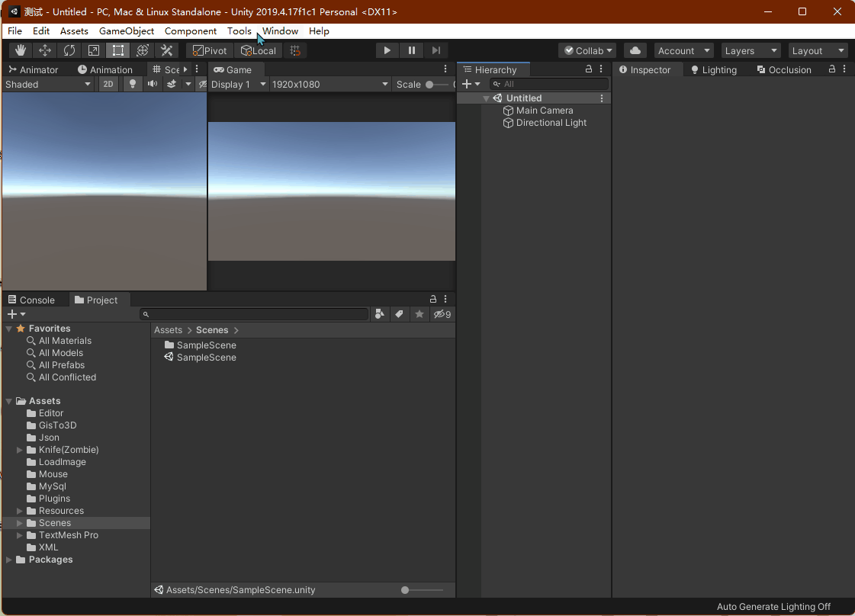
Task: Select the Scale tool
Action: (x=94, y=50)
